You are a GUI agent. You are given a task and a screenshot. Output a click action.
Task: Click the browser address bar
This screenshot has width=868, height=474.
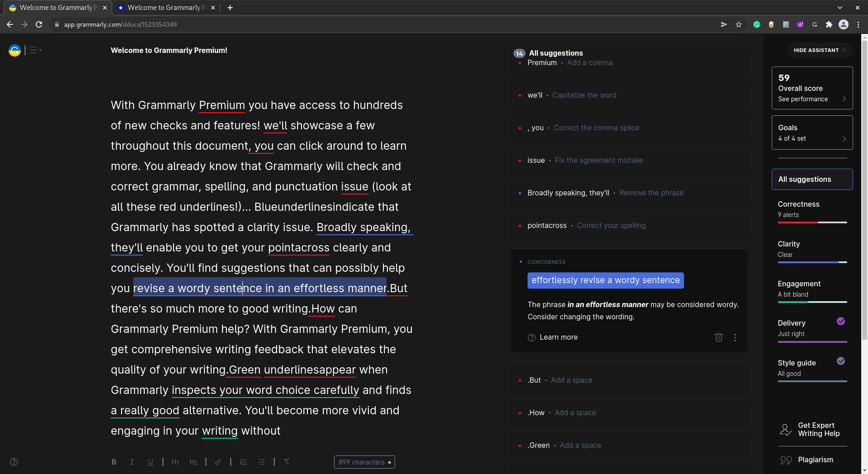click(x=384, y=24)
